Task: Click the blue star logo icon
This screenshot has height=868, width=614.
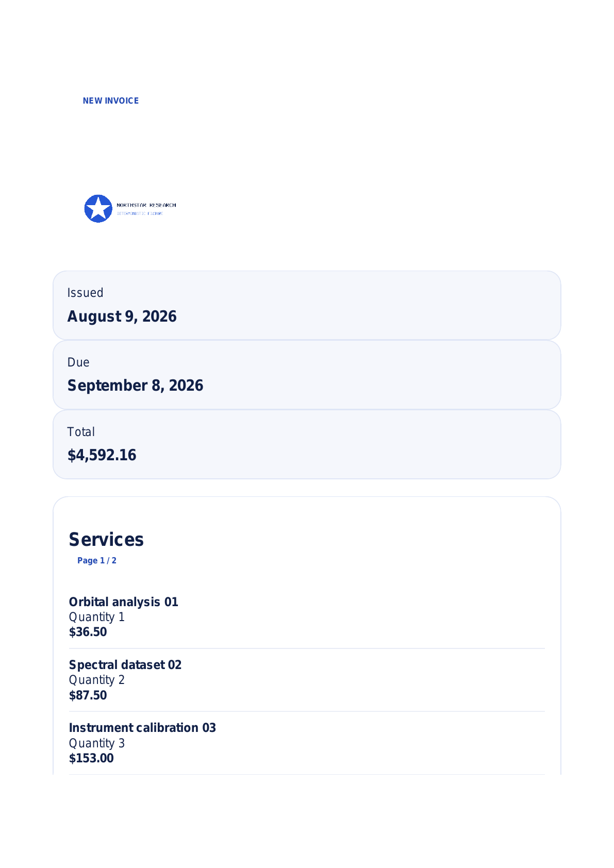Action: pyautogui.click(x=98, y=209)
